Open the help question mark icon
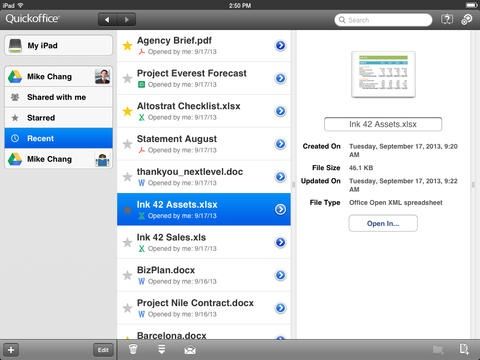The image size is (480, 360). tap(447, 19)
